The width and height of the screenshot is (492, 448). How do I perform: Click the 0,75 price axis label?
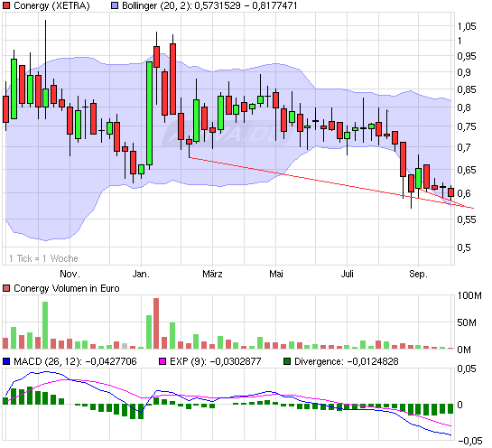(x=467, y=126)
